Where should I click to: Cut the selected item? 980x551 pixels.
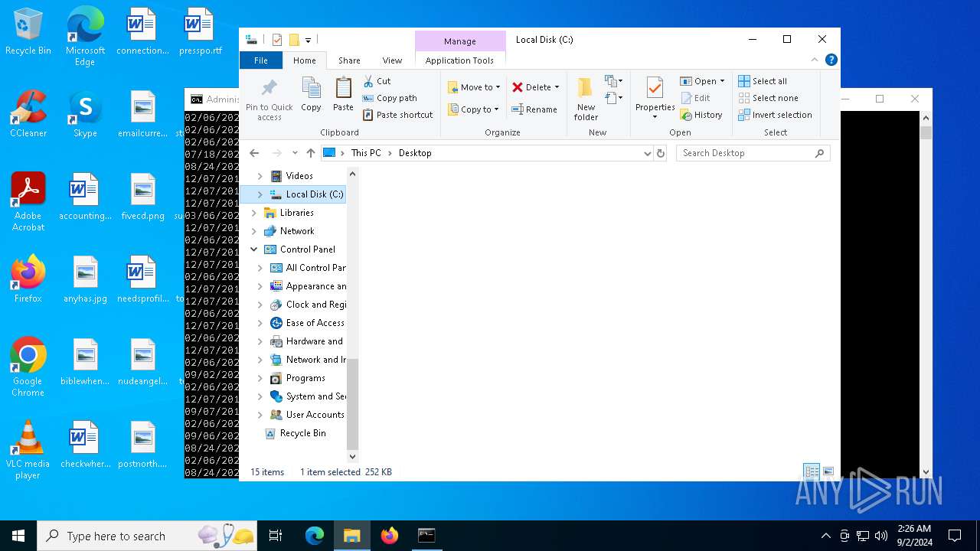coord(377,81)
